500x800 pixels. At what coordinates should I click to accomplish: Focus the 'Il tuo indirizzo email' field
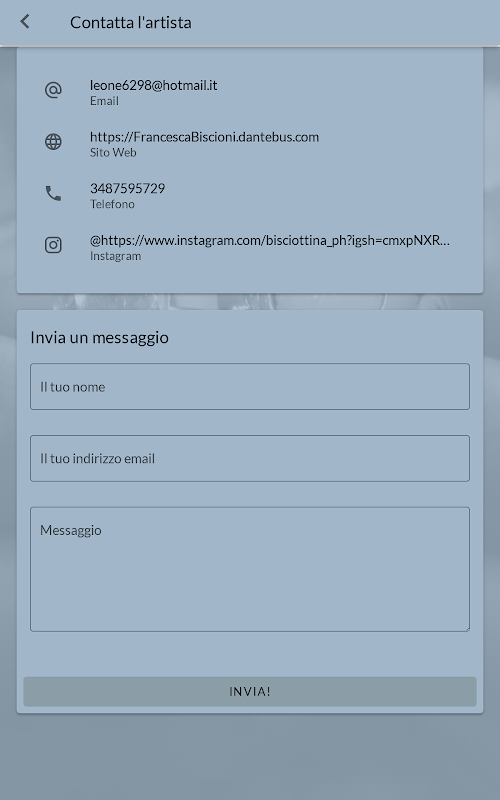[250, 459]
